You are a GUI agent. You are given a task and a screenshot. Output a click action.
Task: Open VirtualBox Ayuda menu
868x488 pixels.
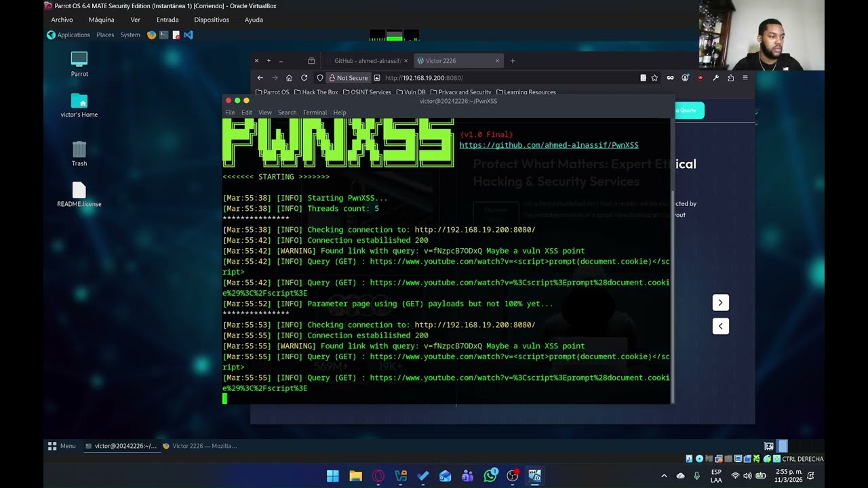coord(254,20)
